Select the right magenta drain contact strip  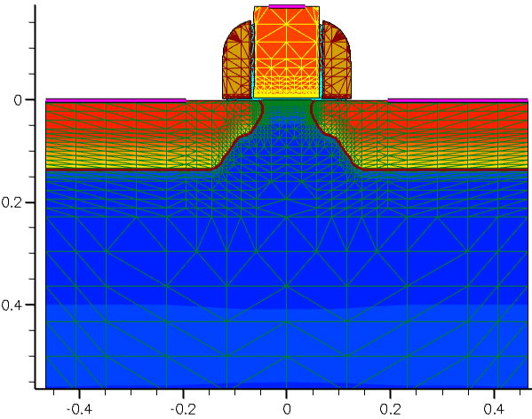coord(457,100)
